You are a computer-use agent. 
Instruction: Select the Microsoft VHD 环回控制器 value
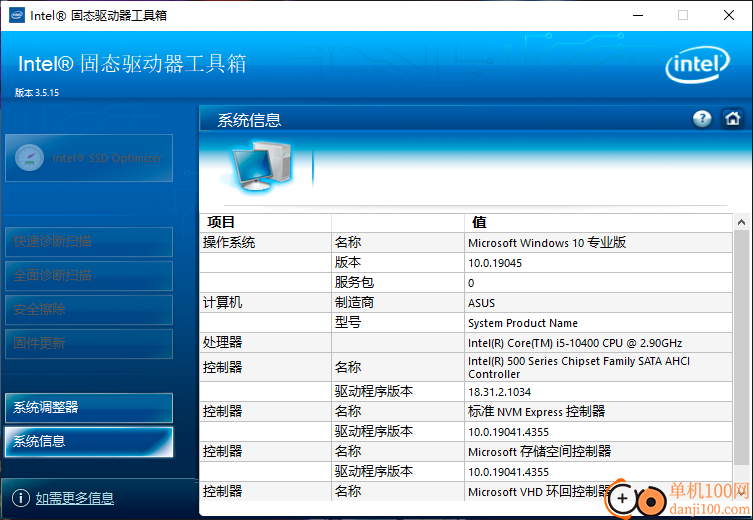540,492
